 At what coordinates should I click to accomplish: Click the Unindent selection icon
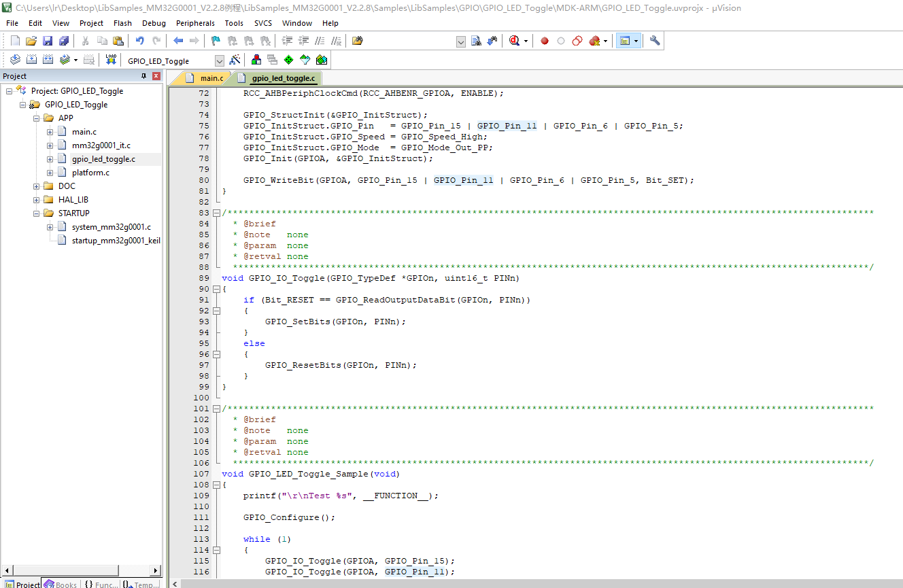(x=304, y=41)
